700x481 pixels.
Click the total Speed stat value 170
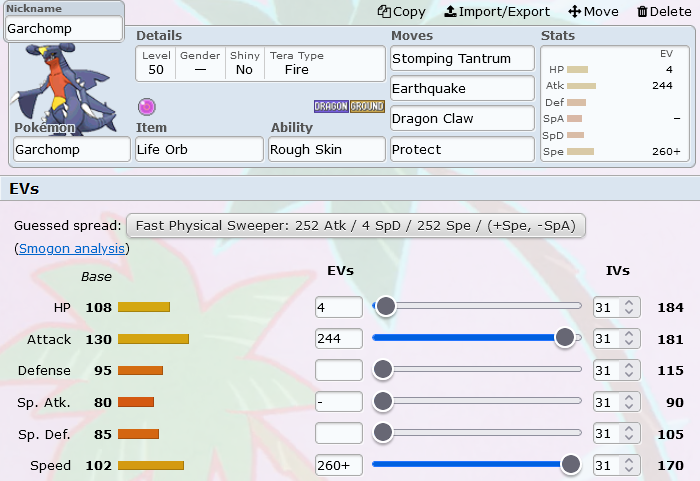coord(670,466)
